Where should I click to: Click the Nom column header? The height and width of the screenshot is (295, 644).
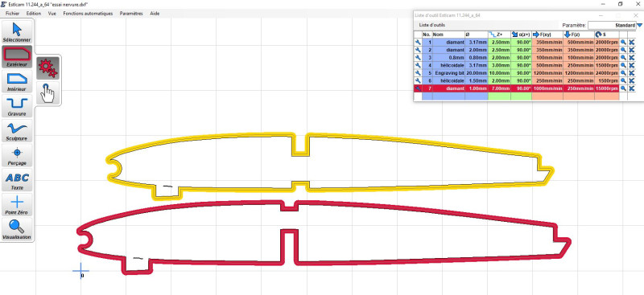point(448,35)
